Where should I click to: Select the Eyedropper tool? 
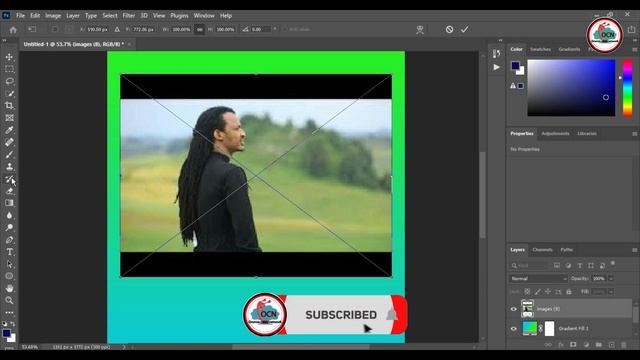coord(9,130)
